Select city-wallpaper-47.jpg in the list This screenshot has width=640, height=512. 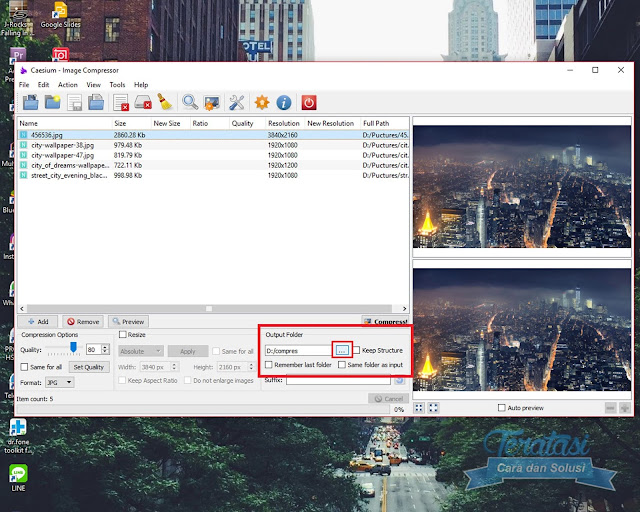pyautogui.click(x=213, y=155)
